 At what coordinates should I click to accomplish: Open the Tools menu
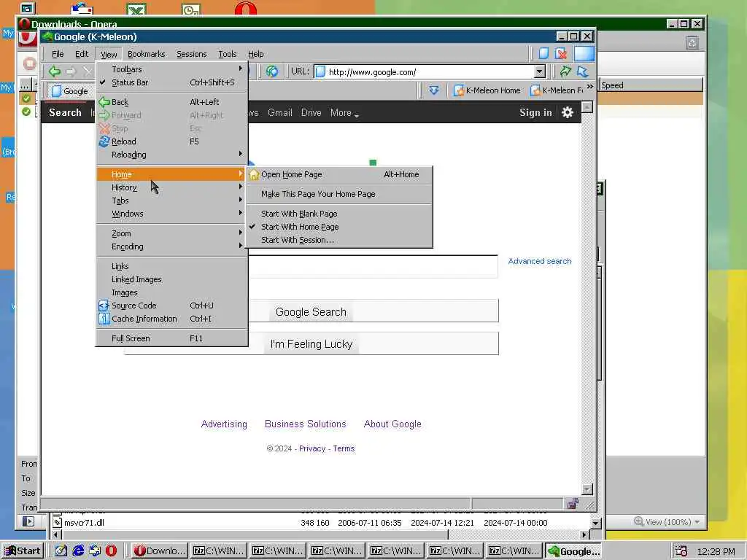pos(228,54)
